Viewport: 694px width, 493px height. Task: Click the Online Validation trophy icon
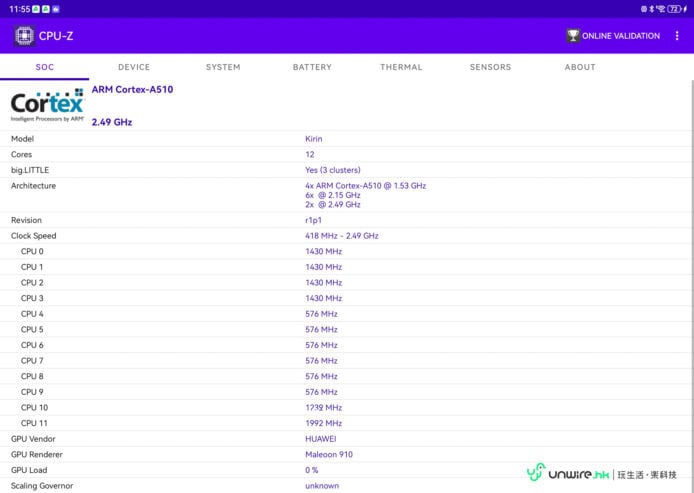[572, 36]
